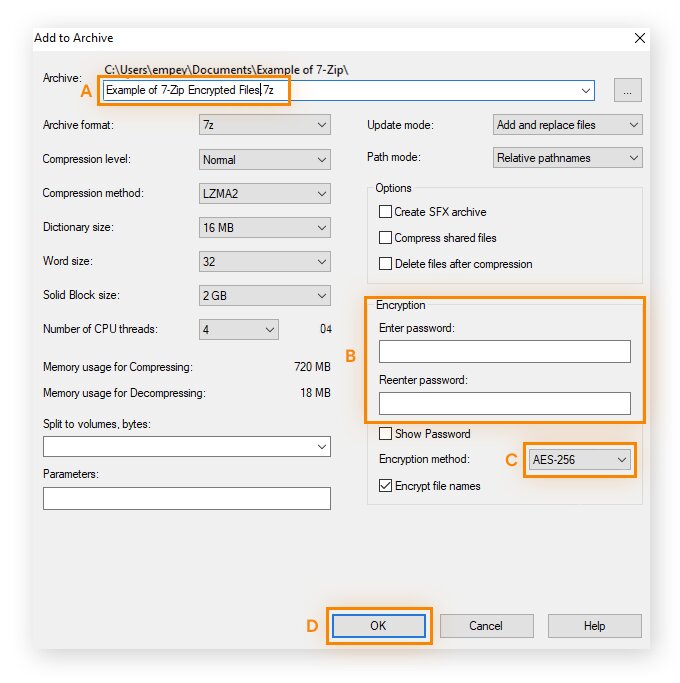Open the Encryption method dropdown
This screenshot has width=680, height=683.
pyautogui.click(x=579, y=460)
